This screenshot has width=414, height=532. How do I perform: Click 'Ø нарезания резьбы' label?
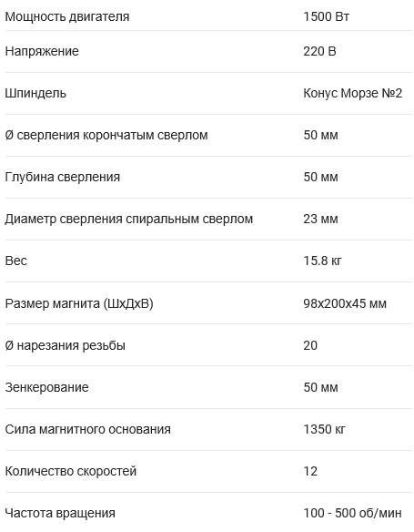pyautogui.click(x=66, y=346)
